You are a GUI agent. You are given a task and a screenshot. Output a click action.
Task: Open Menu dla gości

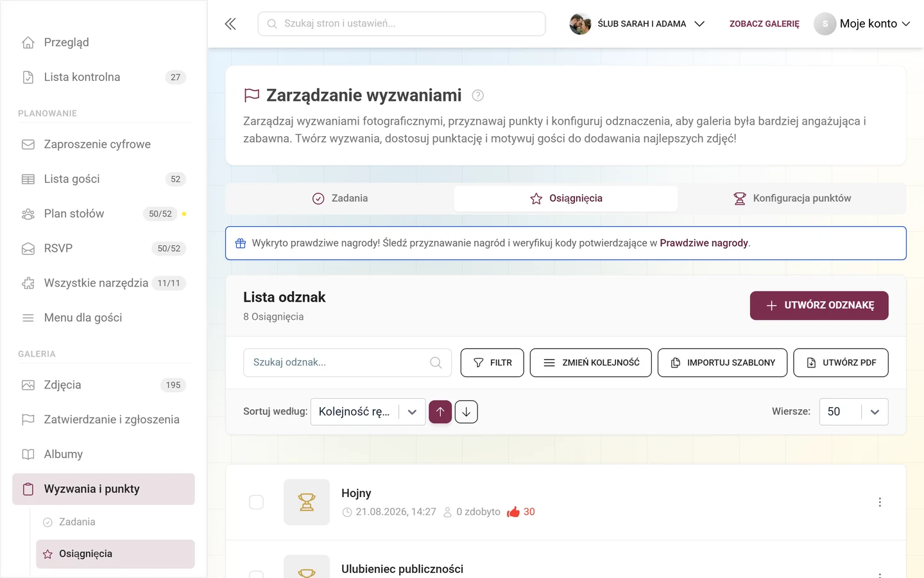click(103, 318)
